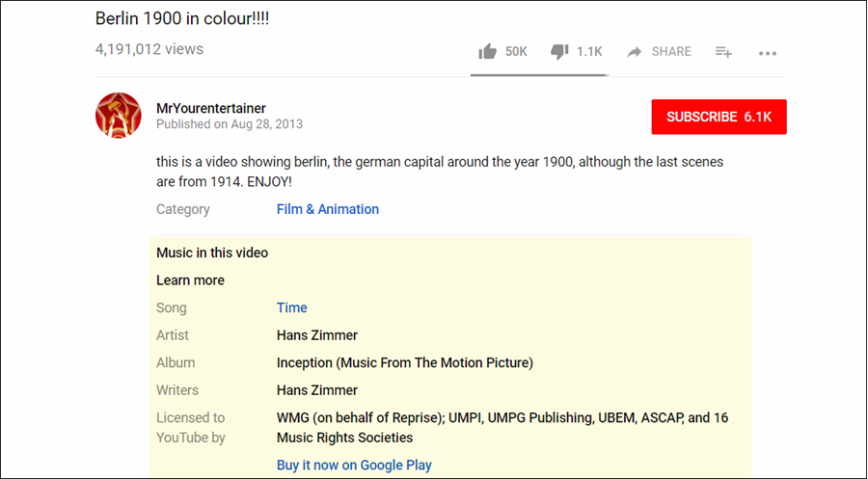The height and width of the screenshot is (479, 868).
Task: Subscribe to the channel with red button
Action: 719,117
